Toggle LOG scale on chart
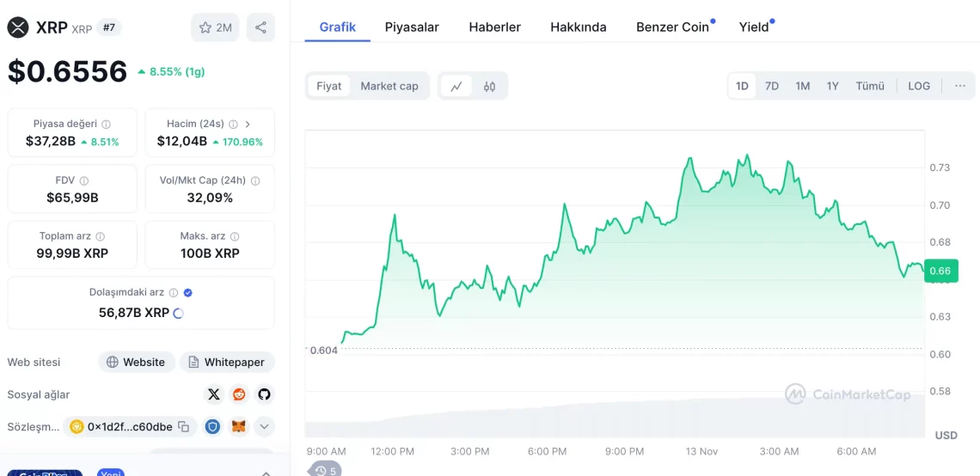 coord(919,86)
